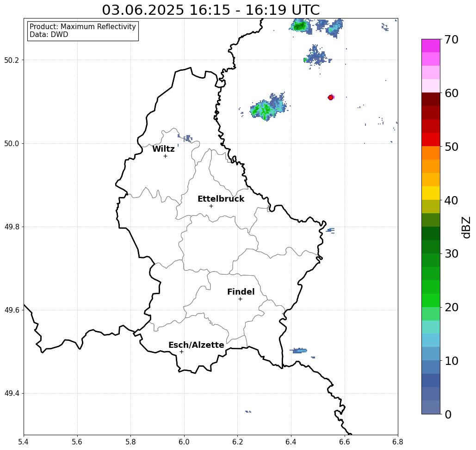476x450 pixels.
Task: Click the bright red colorbar segment above 50
Action: (x=431, y=140)
